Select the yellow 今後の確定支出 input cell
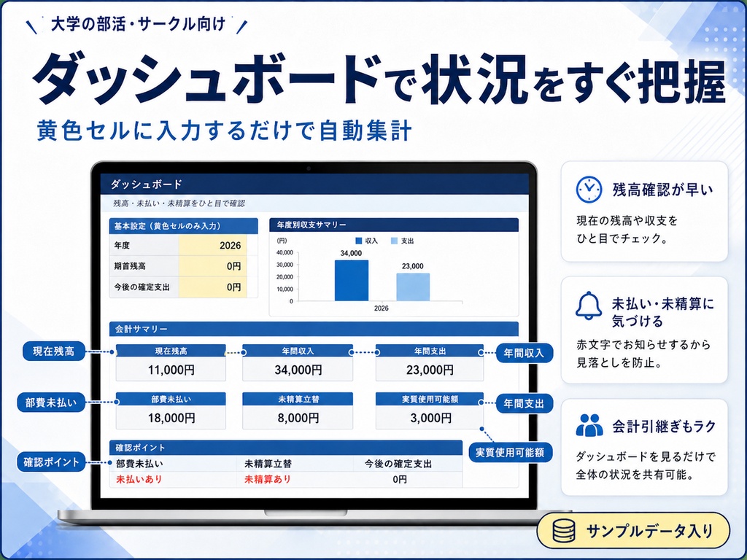This screenshot has width=747, height=560. 212,287
